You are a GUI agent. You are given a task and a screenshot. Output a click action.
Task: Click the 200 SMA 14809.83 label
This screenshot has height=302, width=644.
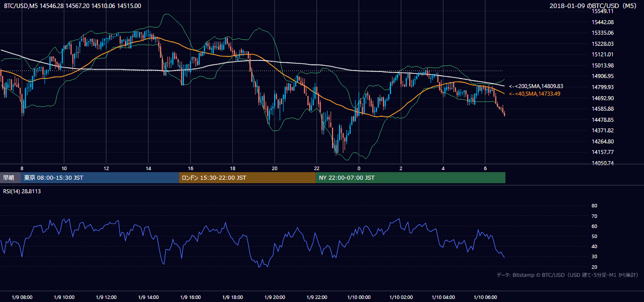pyautogui.click(x=536, y=87)
